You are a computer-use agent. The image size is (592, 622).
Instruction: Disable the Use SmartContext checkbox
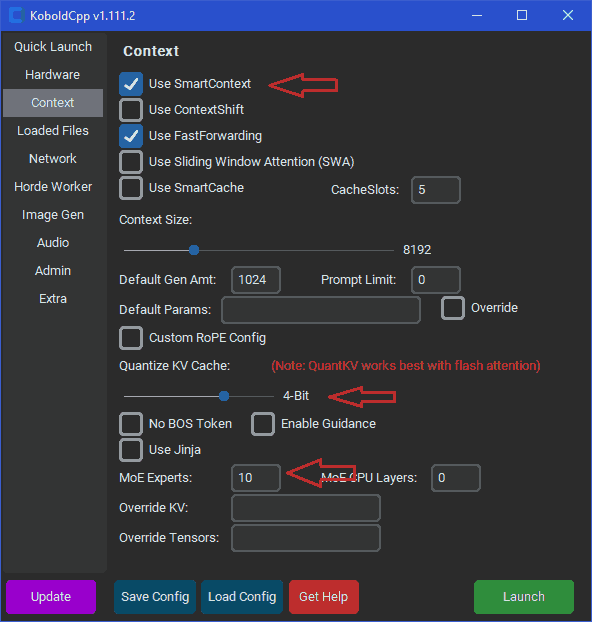click(131, 84)
